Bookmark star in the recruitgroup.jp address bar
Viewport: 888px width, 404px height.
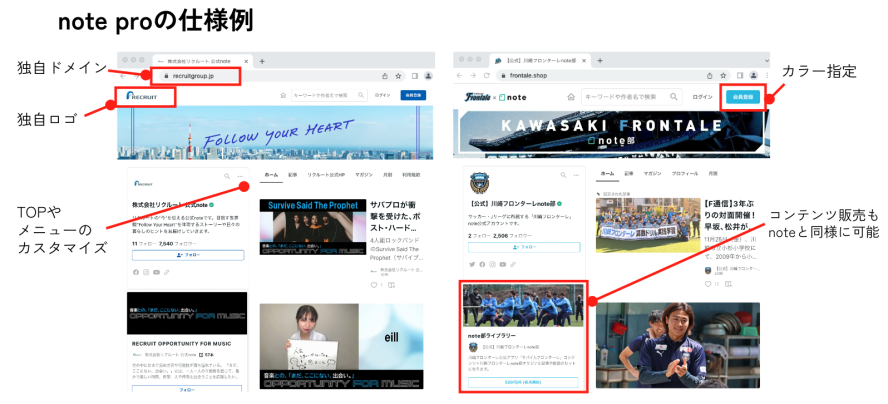(x=399, y=75)
